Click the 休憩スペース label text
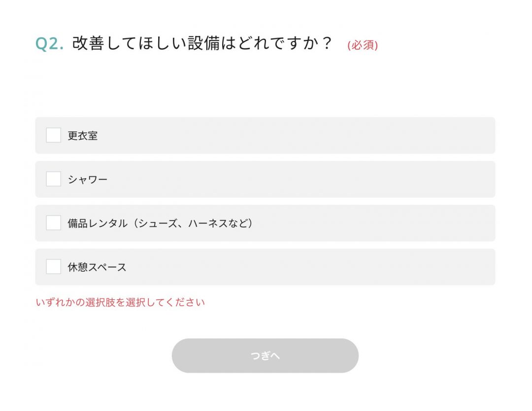532x411 pixels. [x=97, y=267]
